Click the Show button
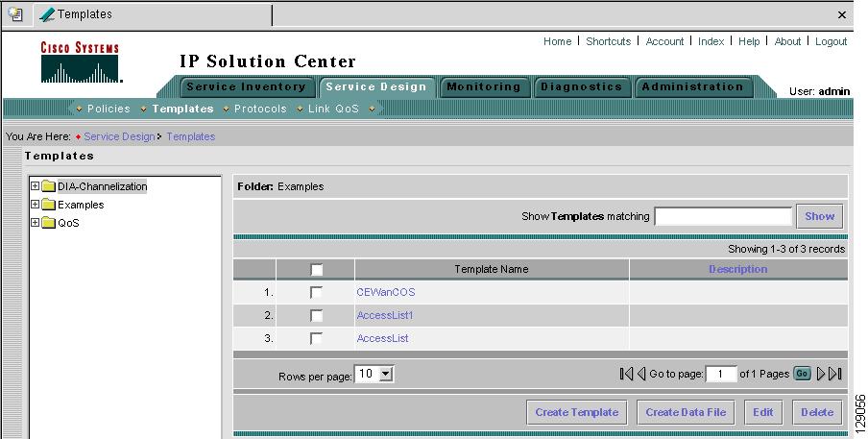 click(x=819, y=216)
